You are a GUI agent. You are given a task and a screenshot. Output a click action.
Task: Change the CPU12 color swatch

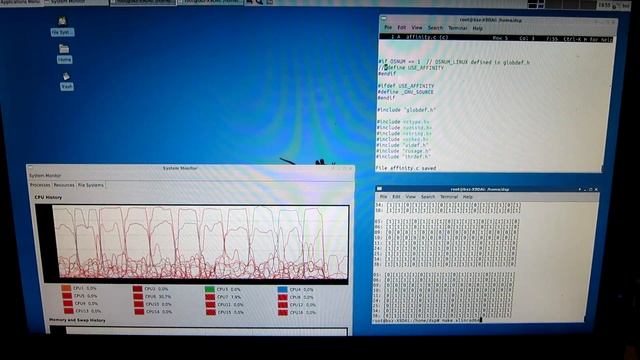tap(283, 305)
